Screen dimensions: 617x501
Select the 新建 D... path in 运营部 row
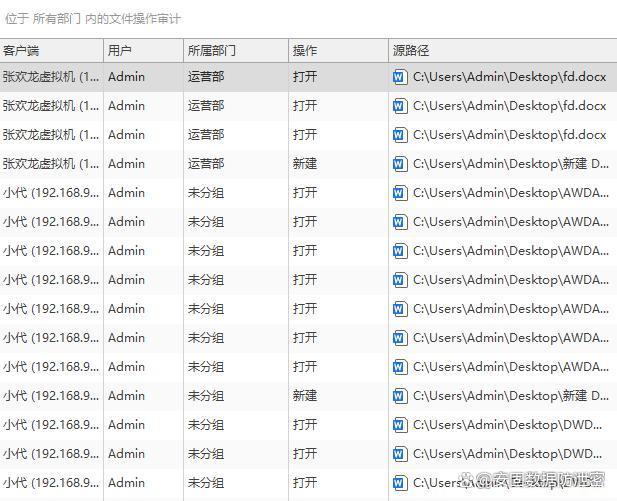tap(511, 164)
